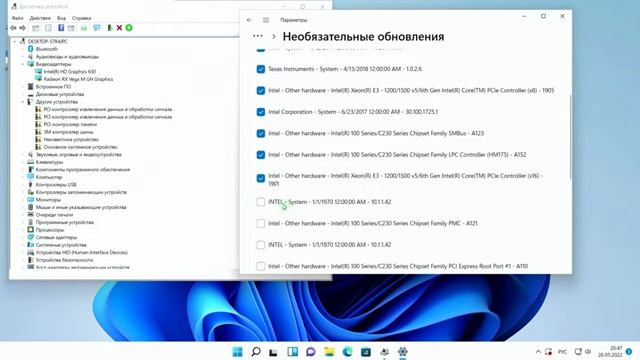Open taskbar Search
Viewport: 640px width, 360px height.
coord(256,351)
